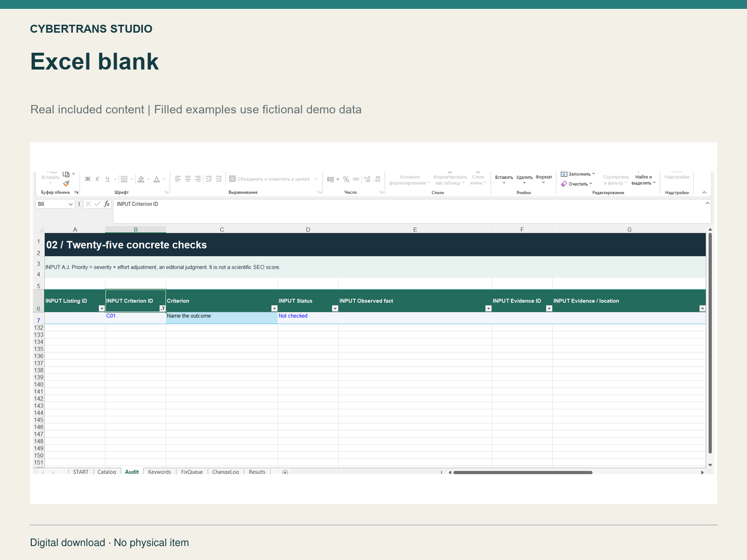The image size is (747, 560).
Task: Center text horizontally in ribbon
Action: pyautogui.click(x=188, y=179)
